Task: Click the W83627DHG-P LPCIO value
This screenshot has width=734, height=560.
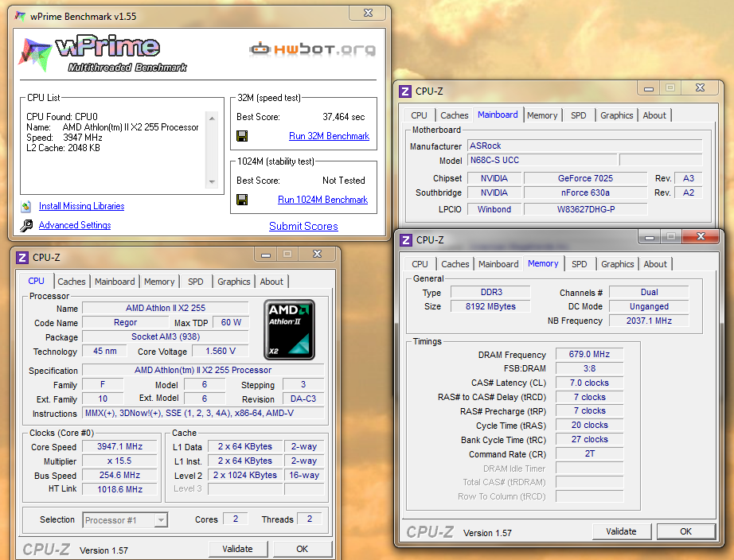Action: [586, 209]
